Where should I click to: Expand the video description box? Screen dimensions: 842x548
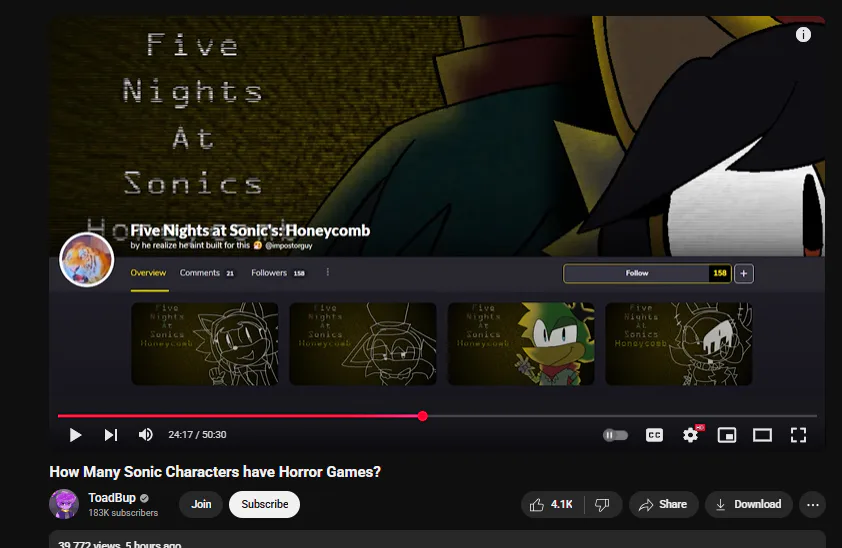437,539
